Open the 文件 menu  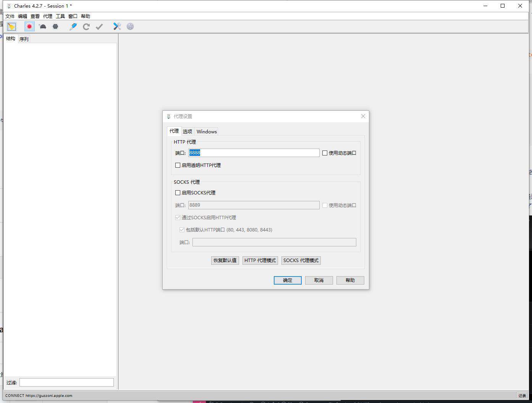10,16
